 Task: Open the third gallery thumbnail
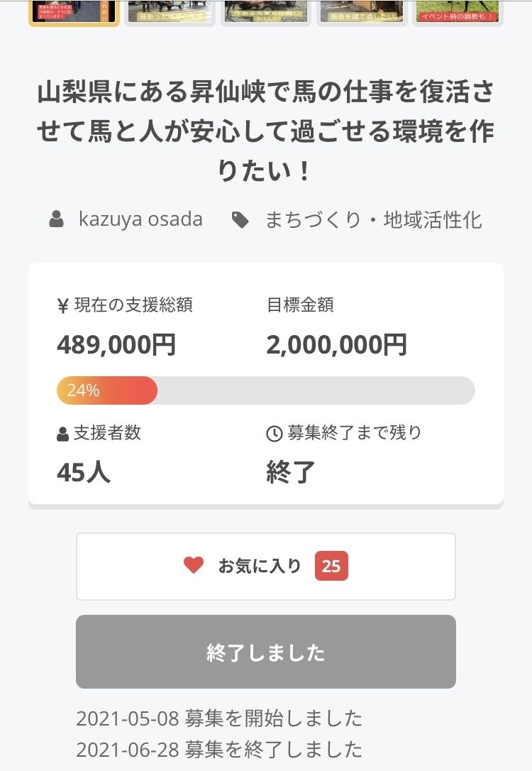(266, 11)
